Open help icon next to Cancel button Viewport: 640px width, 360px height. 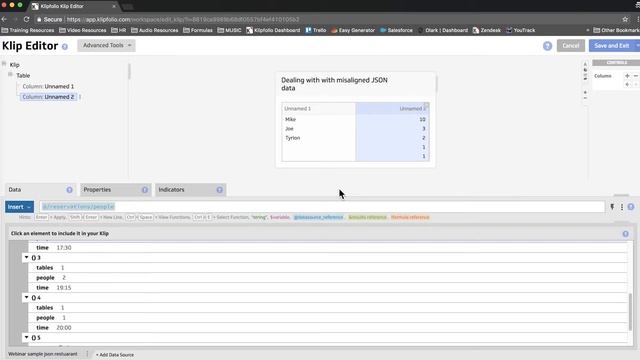tap(547, 46)
